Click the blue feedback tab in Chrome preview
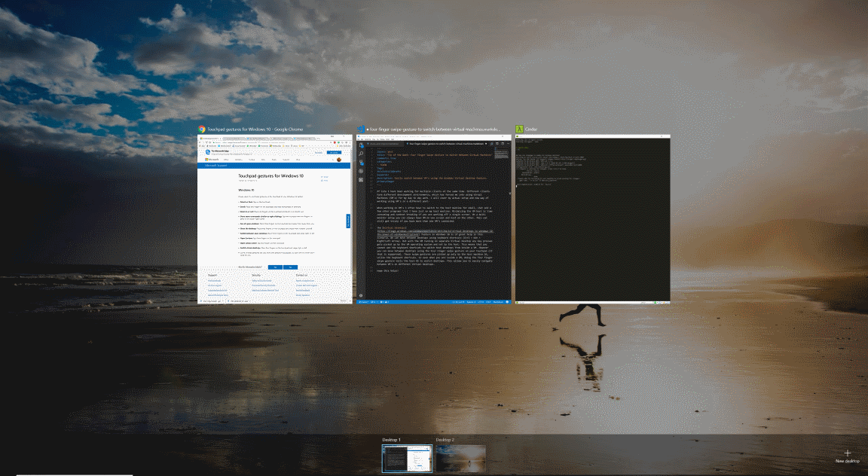The height and width of the screenshot is (476, 868). pos(348,221)
